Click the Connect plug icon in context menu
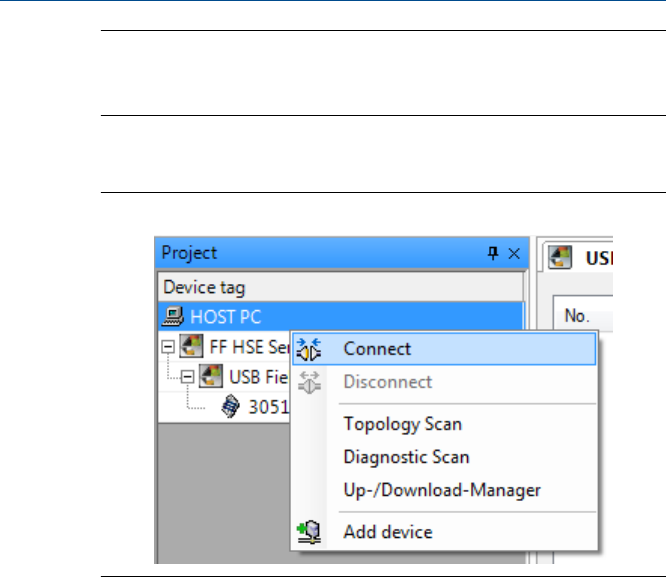The height and width of the screenshot is (577, 666). (308, 349)
